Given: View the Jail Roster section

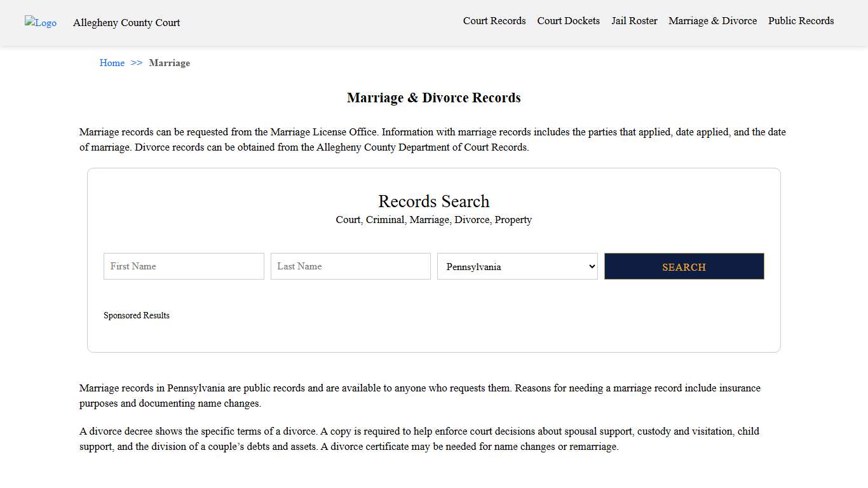Looking at the screenshot, I should pos(634,21).
